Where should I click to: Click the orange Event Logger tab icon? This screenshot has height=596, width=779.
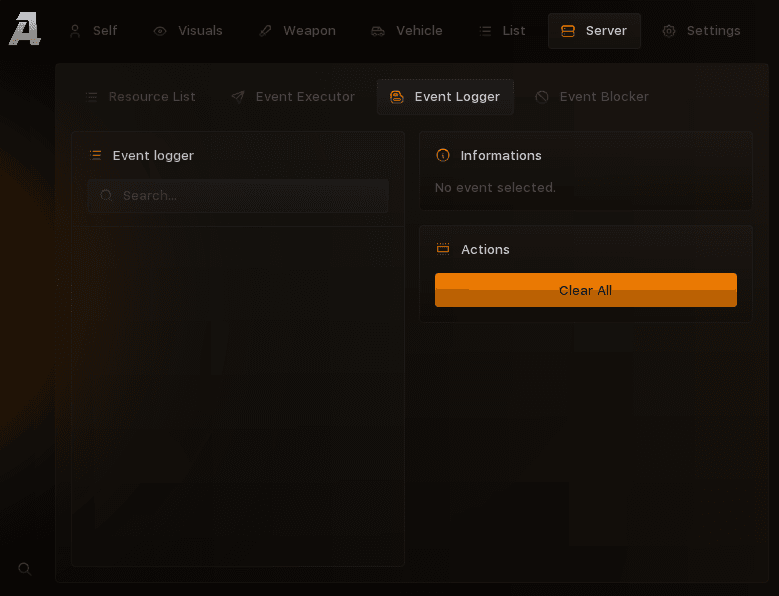click(396, 97)
